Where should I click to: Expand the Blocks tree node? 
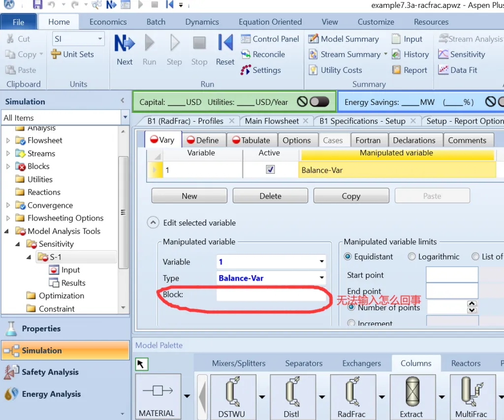click(x=8, y=166)
